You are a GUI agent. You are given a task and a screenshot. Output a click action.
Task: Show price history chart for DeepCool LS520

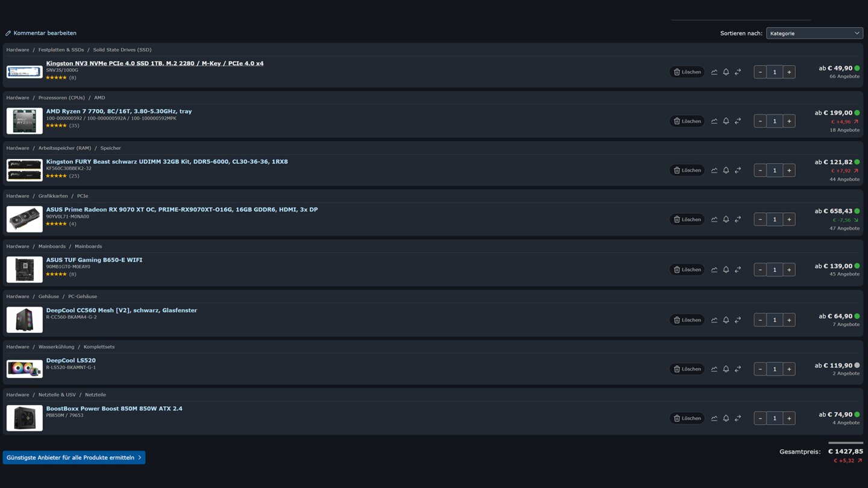coord(714,369)
